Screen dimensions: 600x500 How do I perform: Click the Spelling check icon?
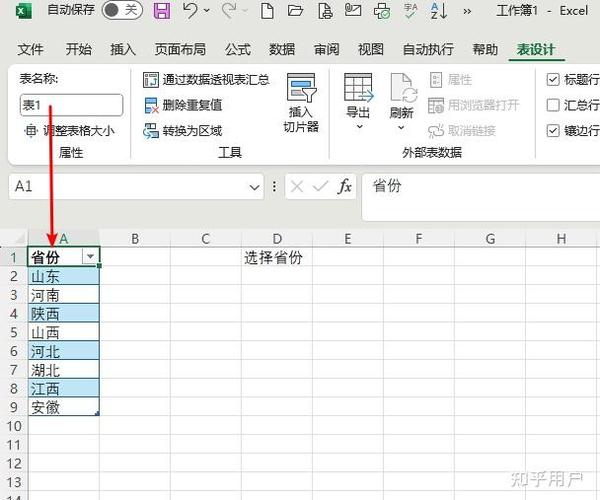(411, 11)
